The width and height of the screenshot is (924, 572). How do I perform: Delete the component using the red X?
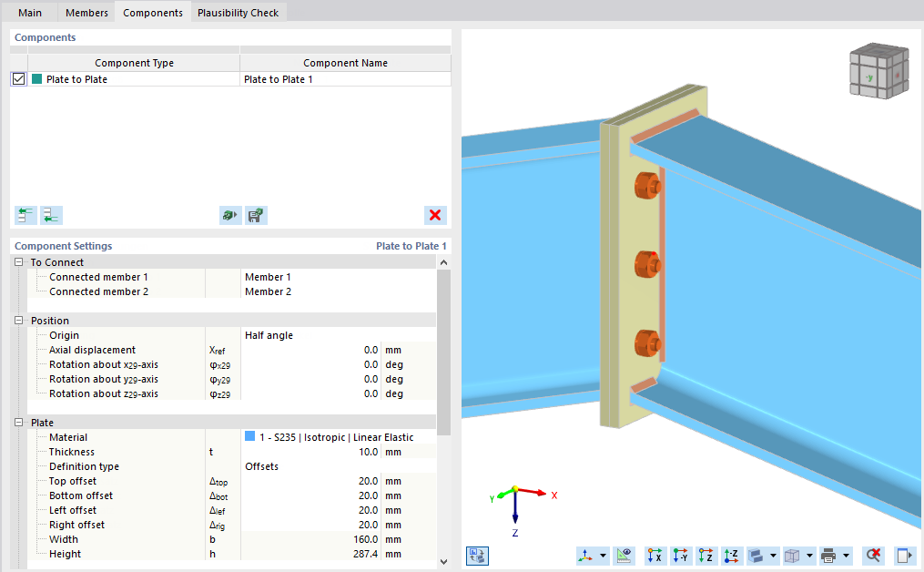point(435,215)
